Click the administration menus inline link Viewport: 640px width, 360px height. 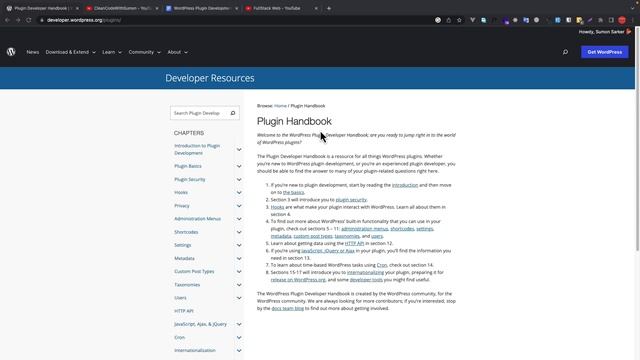(364, 229)
